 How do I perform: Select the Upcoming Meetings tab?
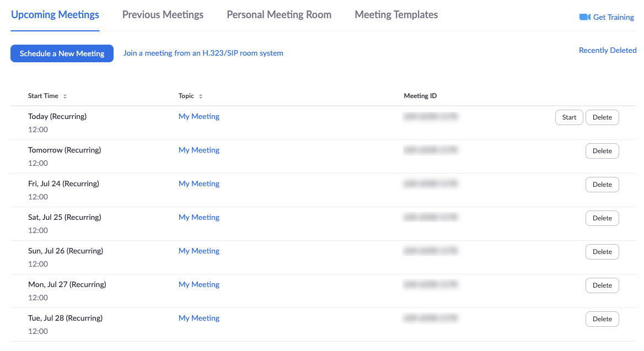[55, 15]
